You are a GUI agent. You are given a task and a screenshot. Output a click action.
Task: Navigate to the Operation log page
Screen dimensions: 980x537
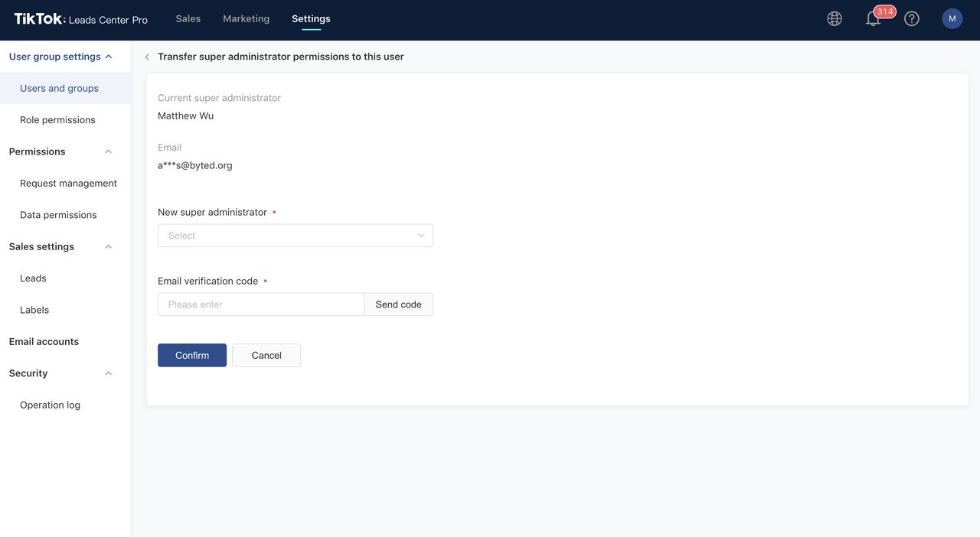click(x=49, y=405)
